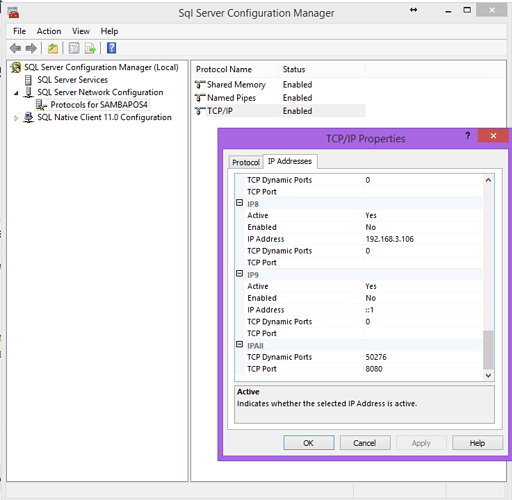512x500 pixels.
Task: Click the blue Help toolbar icon
Action: tap(111, 48)
